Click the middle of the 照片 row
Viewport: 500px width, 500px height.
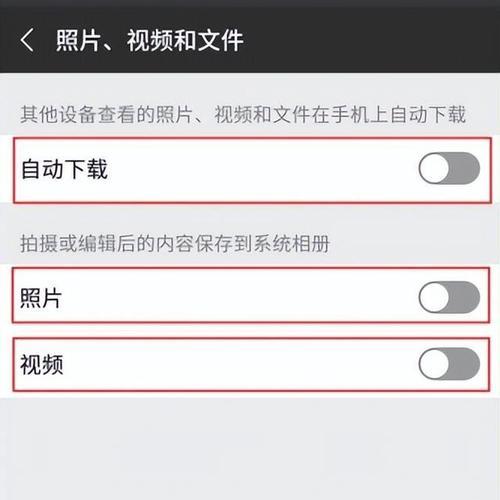tap(251, 295)
